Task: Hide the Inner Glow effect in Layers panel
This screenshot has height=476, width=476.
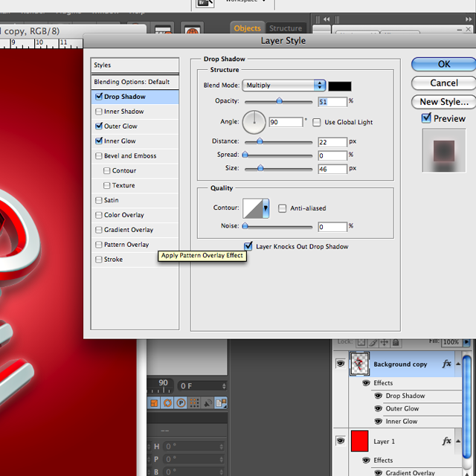Action: 379,422
